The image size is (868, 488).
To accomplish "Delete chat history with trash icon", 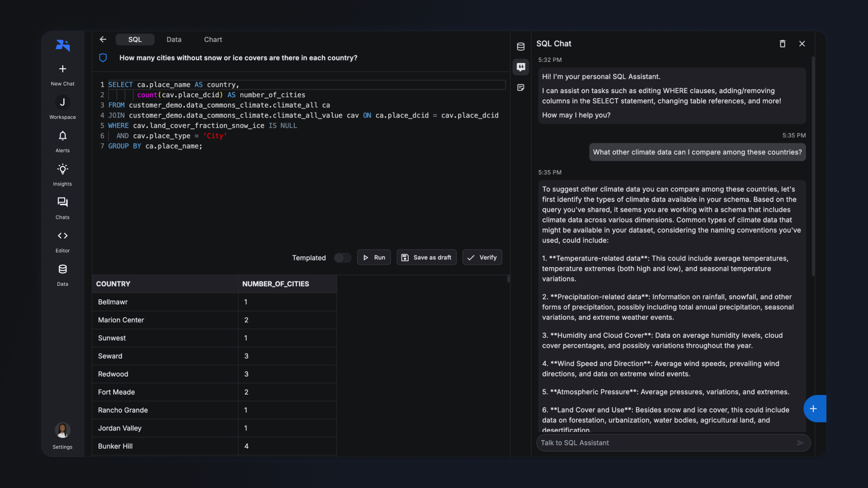I will tap(783, 44).
